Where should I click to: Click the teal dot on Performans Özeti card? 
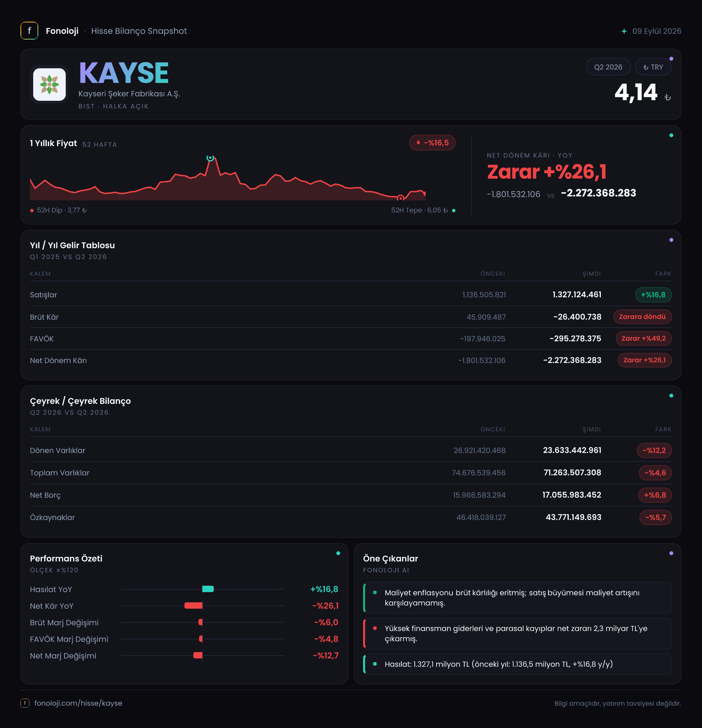338,553
